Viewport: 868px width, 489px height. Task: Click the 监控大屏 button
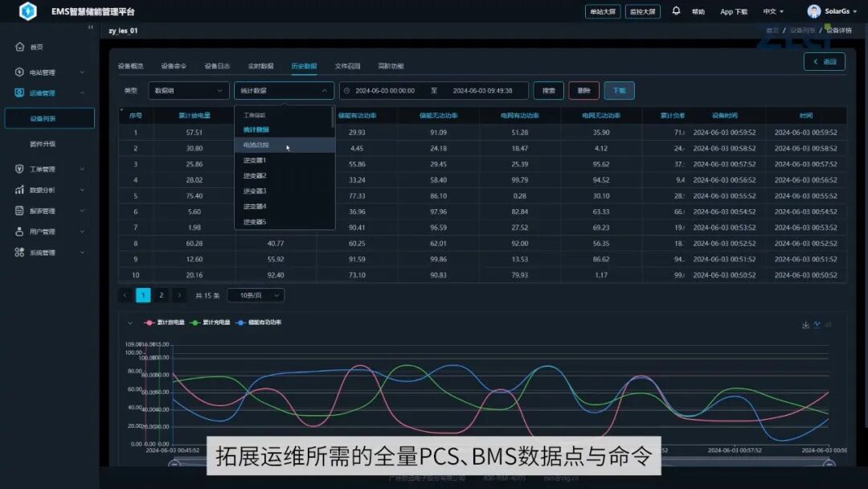(642, 11)
